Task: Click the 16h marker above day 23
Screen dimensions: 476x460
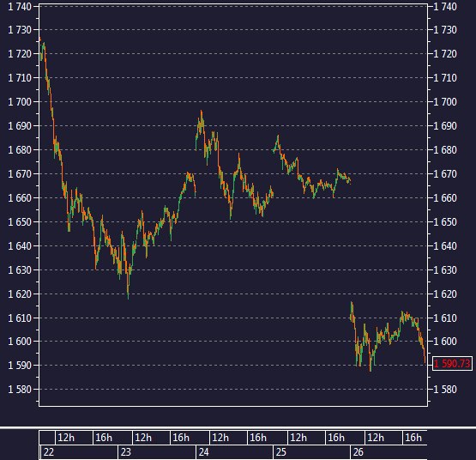Action: click(x=181, y=438)
